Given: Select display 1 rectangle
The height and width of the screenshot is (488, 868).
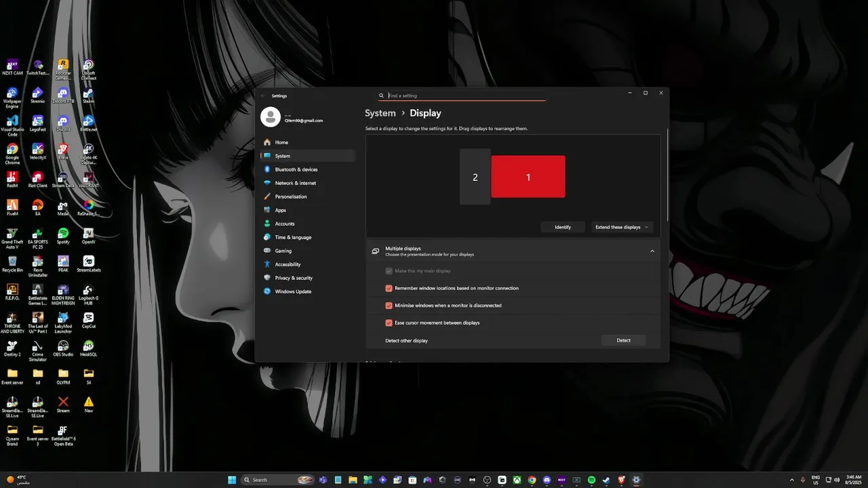Looking at the screenshot, I should click(x=528, y=177).
